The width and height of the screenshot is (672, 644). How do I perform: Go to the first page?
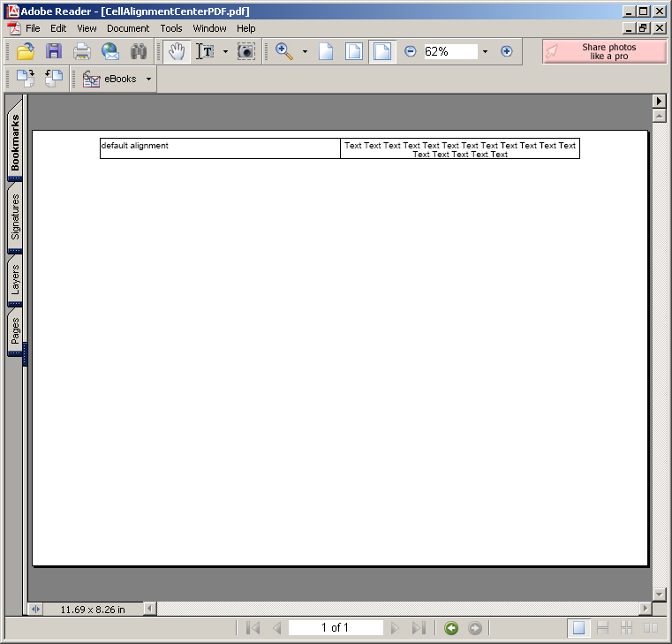[x=253, y=628]
